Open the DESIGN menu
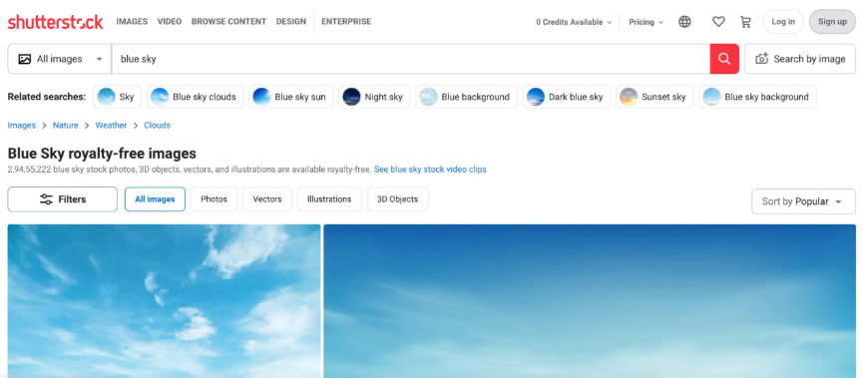The width and height of the screenshot is (868, 378). (291, 22)
